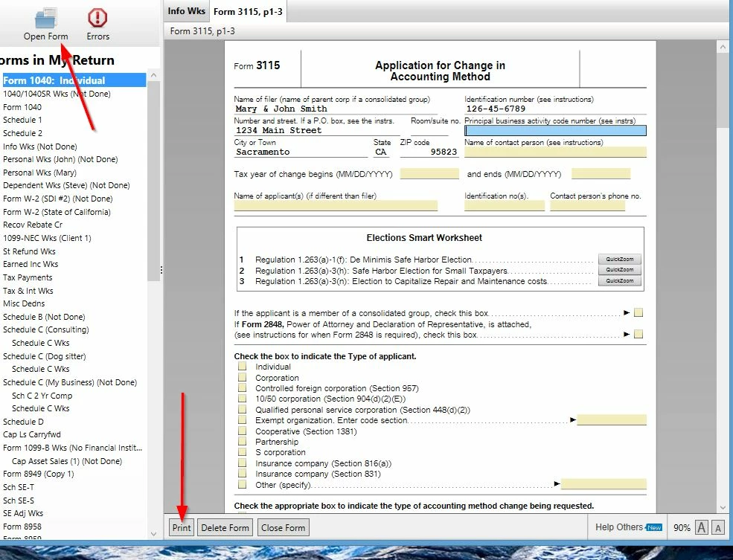The width and height of the screenshot is (733, 560).
Task: Open Info Wks (Not Done) in list
Action: click(x=39, y=147)
